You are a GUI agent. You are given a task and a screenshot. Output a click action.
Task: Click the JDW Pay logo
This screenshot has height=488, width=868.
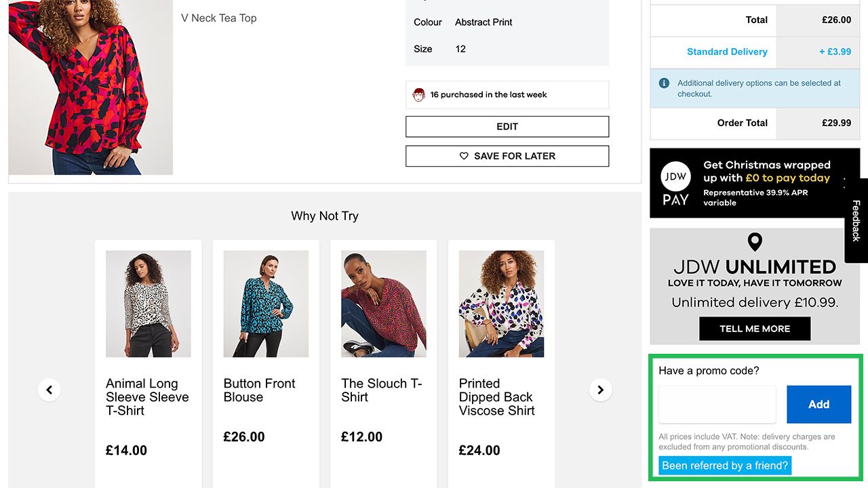tap(675, 184)
